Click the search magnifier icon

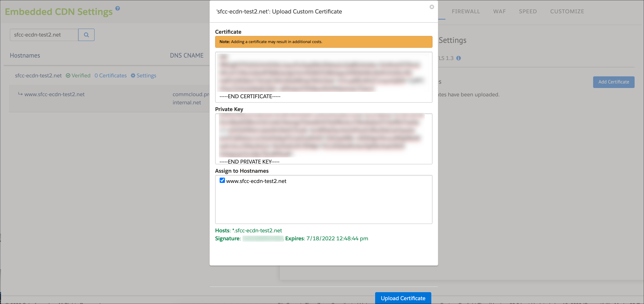click(x=86, y=35)
